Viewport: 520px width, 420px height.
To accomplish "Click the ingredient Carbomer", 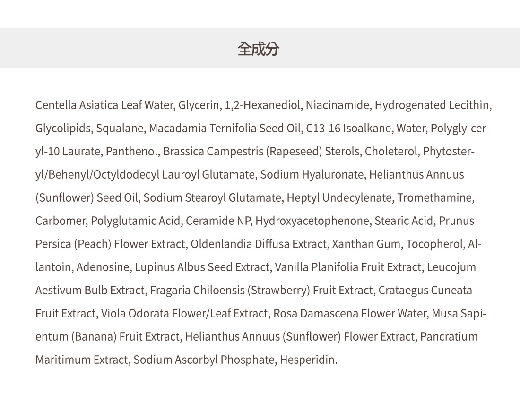I will point(60,221).
